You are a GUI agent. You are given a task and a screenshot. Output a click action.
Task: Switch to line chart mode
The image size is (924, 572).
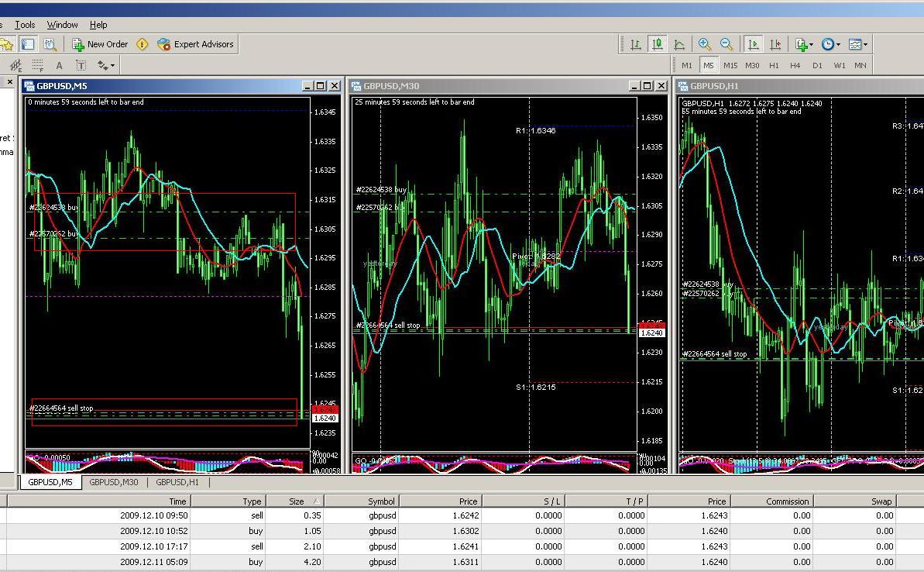679,44
